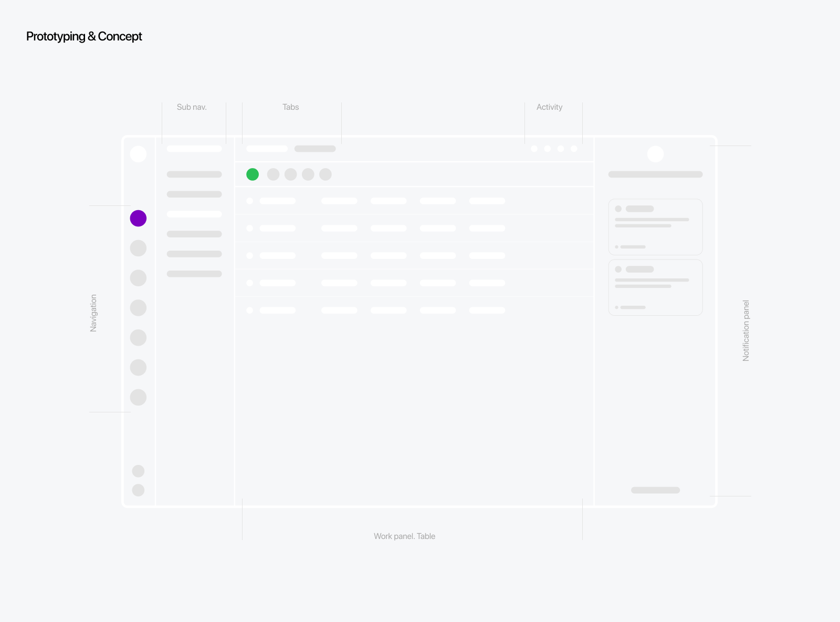This screenshot has width=840, height=622.
Task: Click the white logo circle atop navigation sidebar
Action: [138, 154]
